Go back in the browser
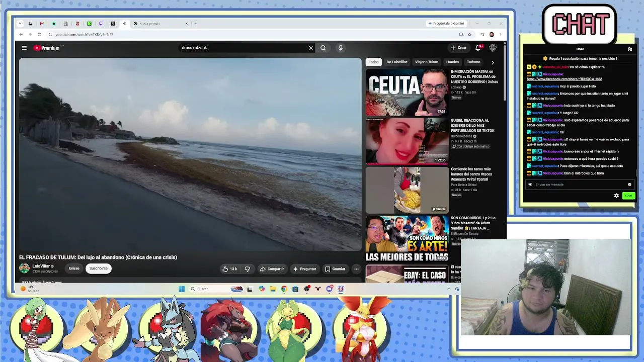The image size is (644, 362). point(21,35)
